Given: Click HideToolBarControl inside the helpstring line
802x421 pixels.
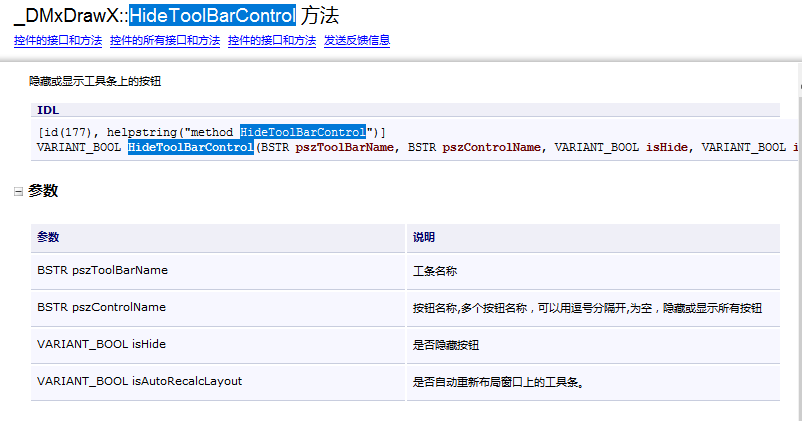Looking at the screenshot, I should point(303,132).
